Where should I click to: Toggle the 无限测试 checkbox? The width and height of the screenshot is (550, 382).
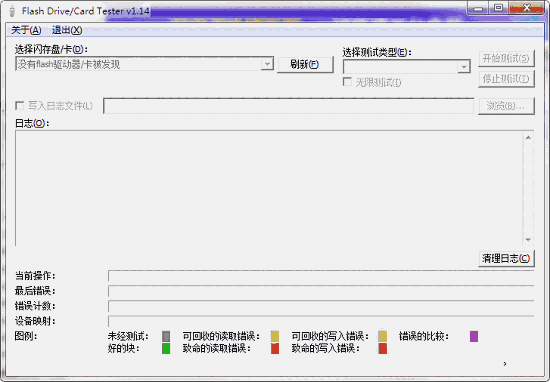click(x=347, y=82)
